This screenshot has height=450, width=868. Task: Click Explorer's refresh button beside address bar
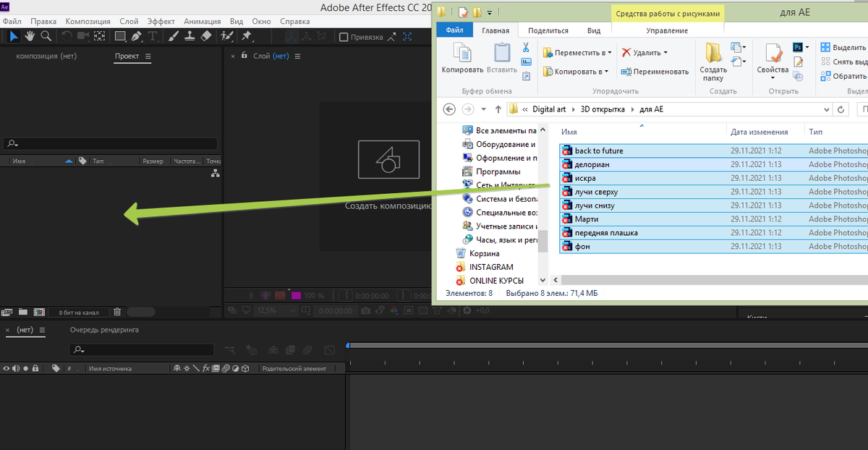(841, 109)
